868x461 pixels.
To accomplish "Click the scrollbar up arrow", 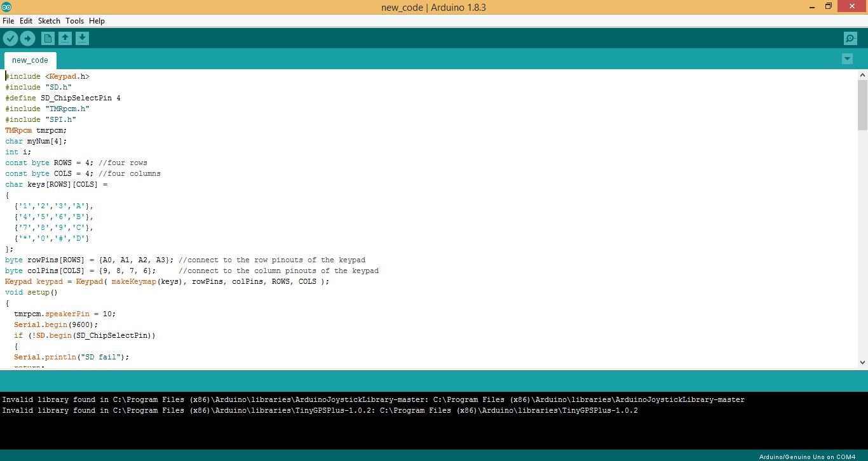I will coord(862,74).
